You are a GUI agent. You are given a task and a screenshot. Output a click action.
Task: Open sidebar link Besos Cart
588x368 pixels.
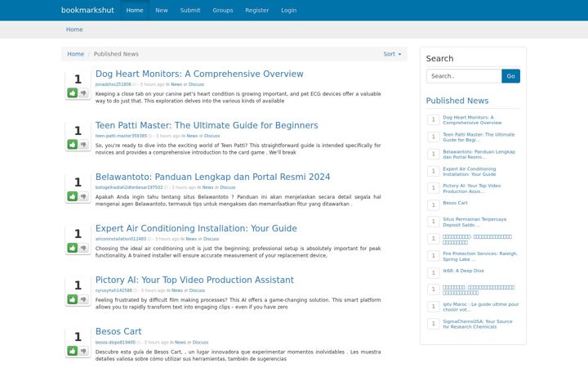pos(455,203)
